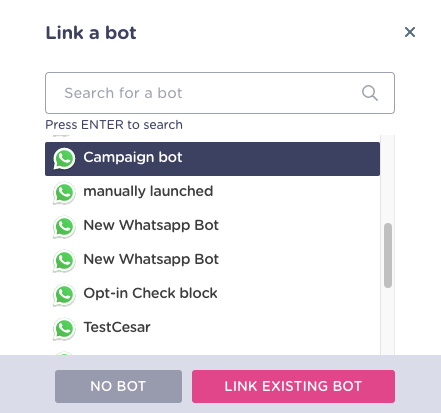441x413 pixels.
Task: Select the first New Whatsapp Bot entry
Action: [x=212, y=227]
